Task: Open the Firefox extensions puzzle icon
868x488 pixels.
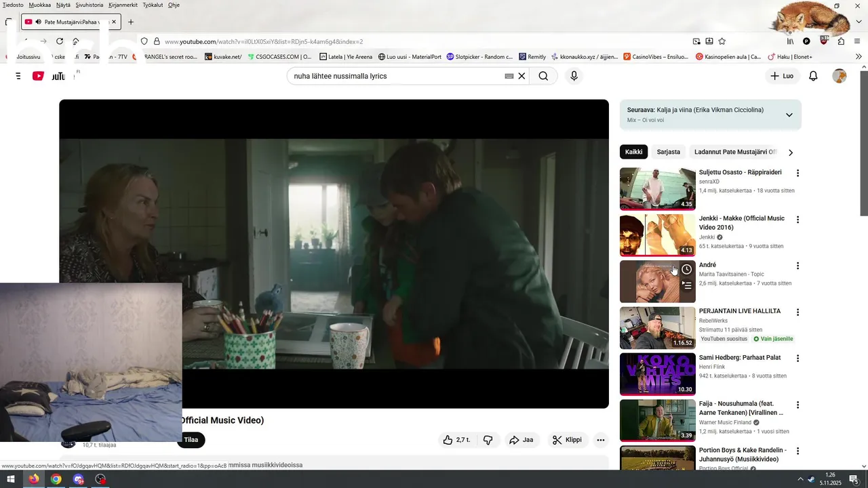Action: click(x=841, y=41)
